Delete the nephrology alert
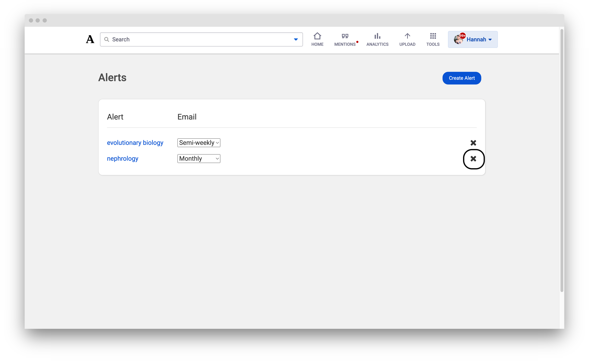The height and width of the screenshot is (364, 589). pyautogui.click(x=473, y=159)
